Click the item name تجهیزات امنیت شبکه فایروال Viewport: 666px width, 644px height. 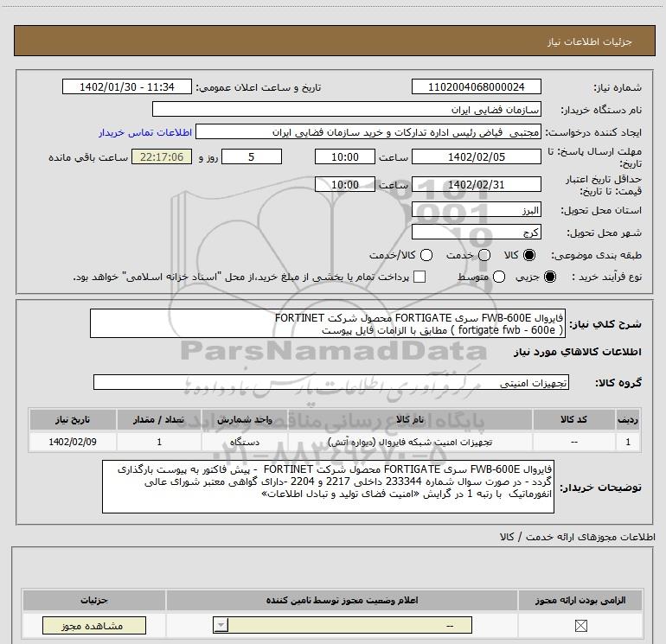click(410, 442)
